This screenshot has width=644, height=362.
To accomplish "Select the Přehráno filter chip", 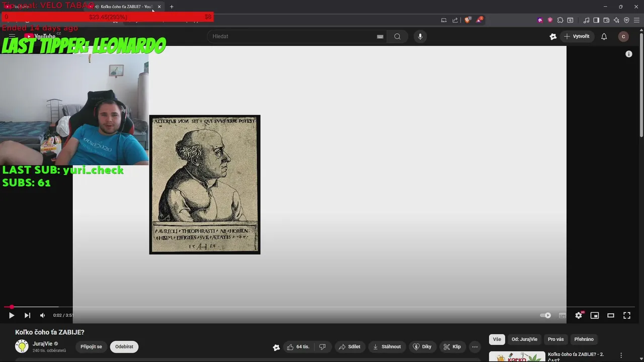I will 584,339.
